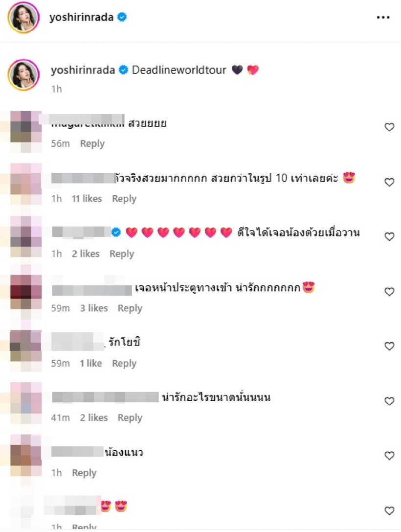Like the comment posted 59m with 3 likes
This screenshot has width=401, height=532.
(x=389, y=292)
